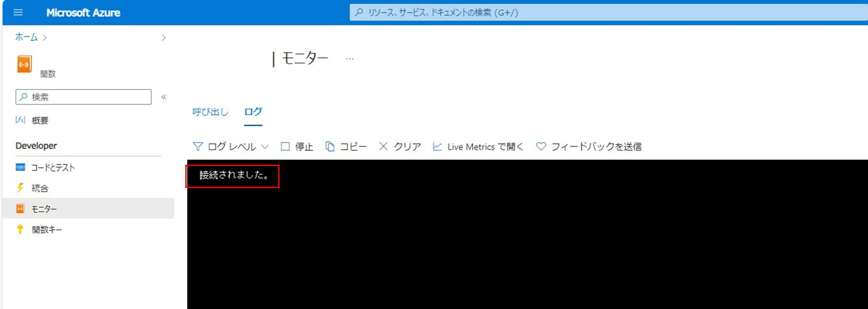Viewport: 868px width, 309px height.
Task: Click the Developer section heading
Action: 36,146
